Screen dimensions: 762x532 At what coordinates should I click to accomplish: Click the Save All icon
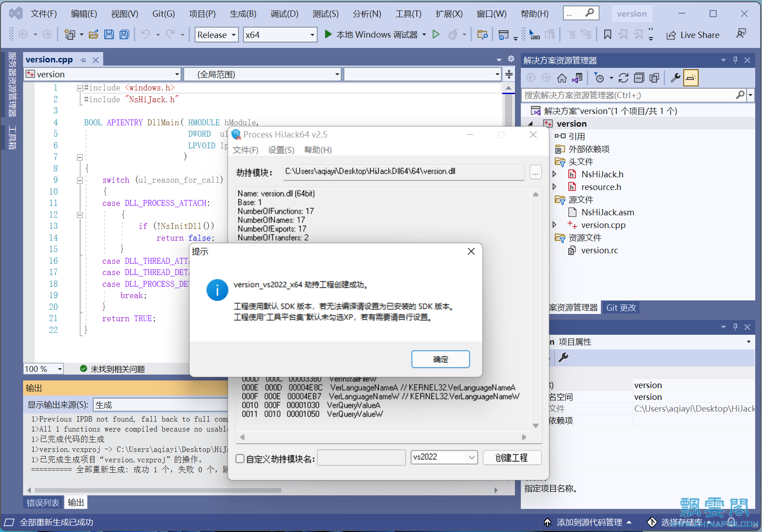(124, 34)
